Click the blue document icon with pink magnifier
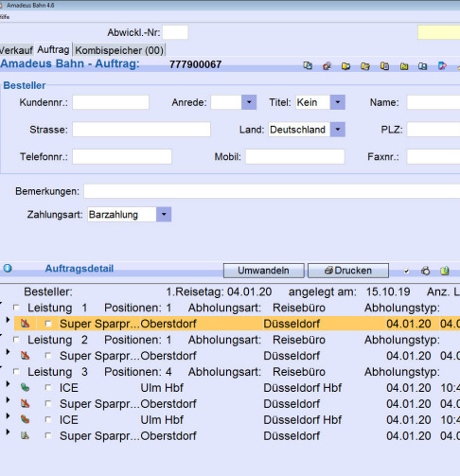The width and height of the screenshot is (460, 476). click(x=442, y=66)
